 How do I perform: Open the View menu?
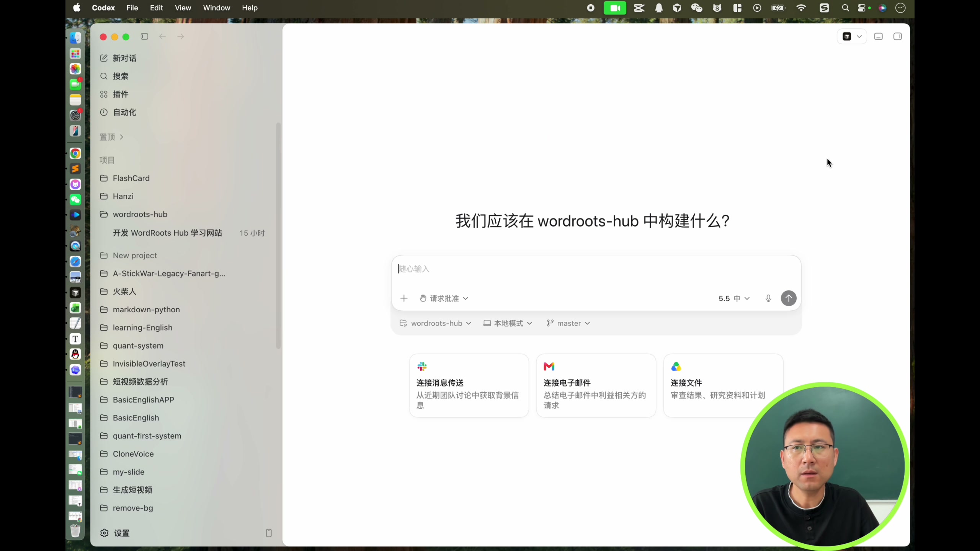[183, 8]
